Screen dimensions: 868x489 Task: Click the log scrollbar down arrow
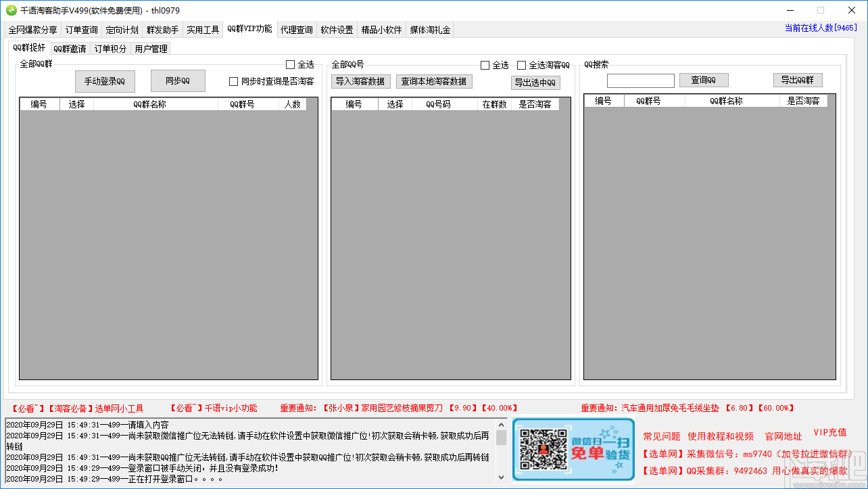click(501, 478)
